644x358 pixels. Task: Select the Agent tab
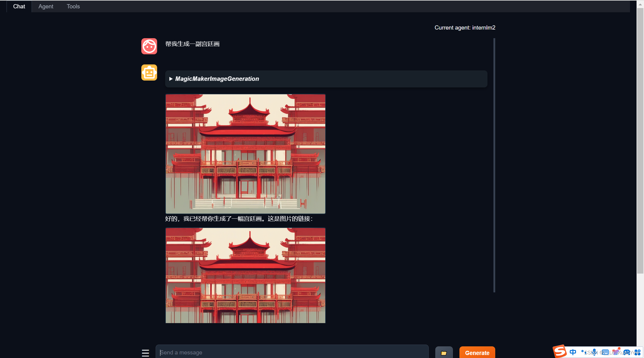(x=45, y=6)
